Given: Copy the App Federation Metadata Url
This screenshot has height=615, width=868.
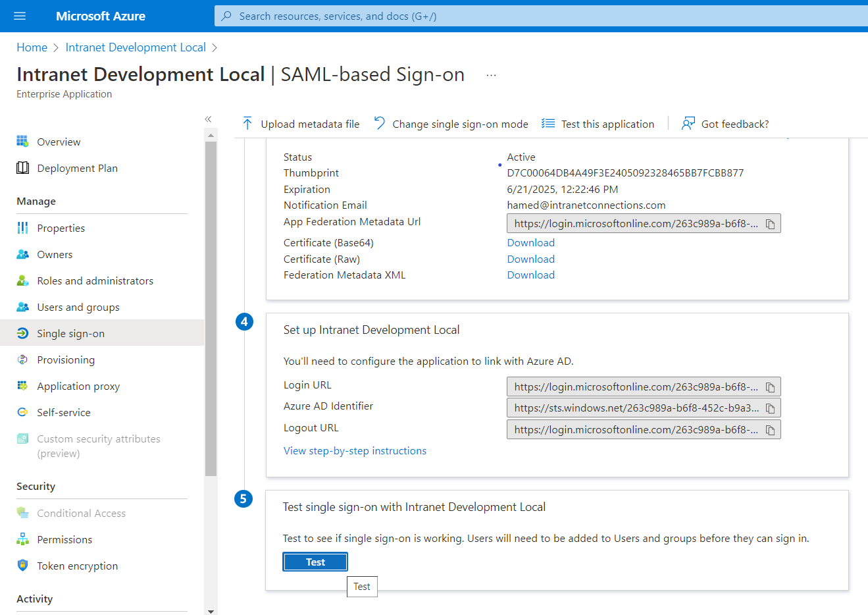Looking at the screenshot, I should click(x=770, y=224).
